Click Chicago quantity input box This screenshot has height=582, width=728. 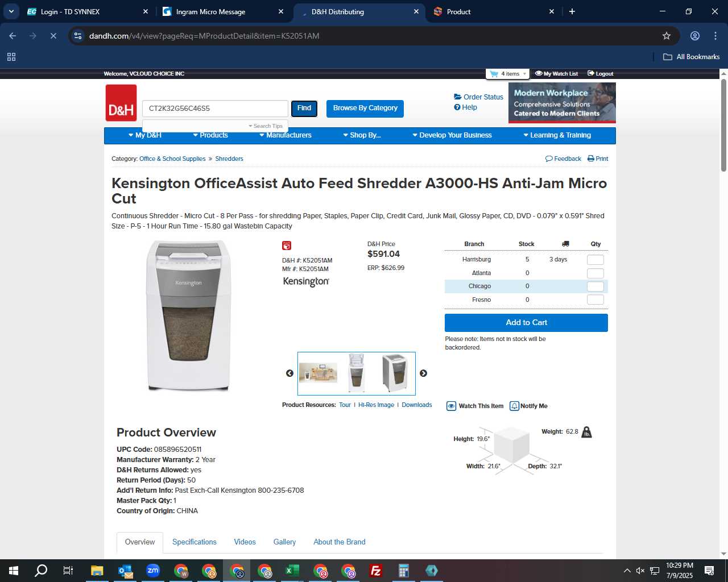(595, 286)
